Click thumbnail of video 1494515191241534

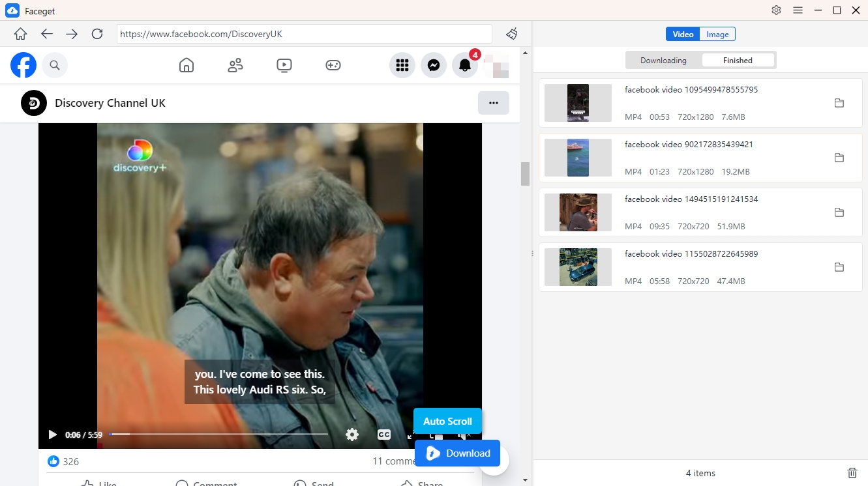tap(578, 212)
